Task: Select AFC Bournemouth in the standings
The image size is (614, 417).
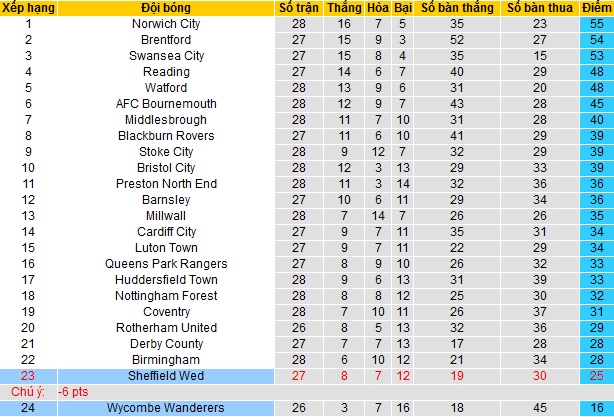Action: coord(165,104)
